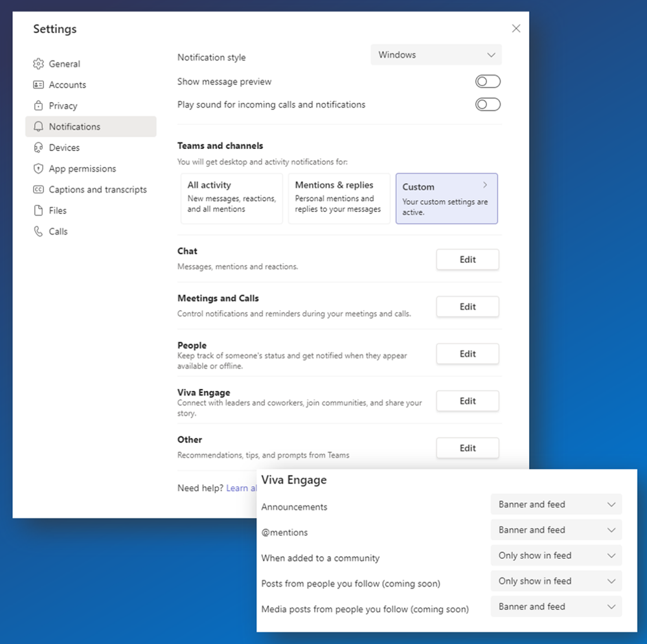Image resolution: width=647 pixels, height=644 pixels.
Task: Select the All activity card
Action: click(231, 198)
